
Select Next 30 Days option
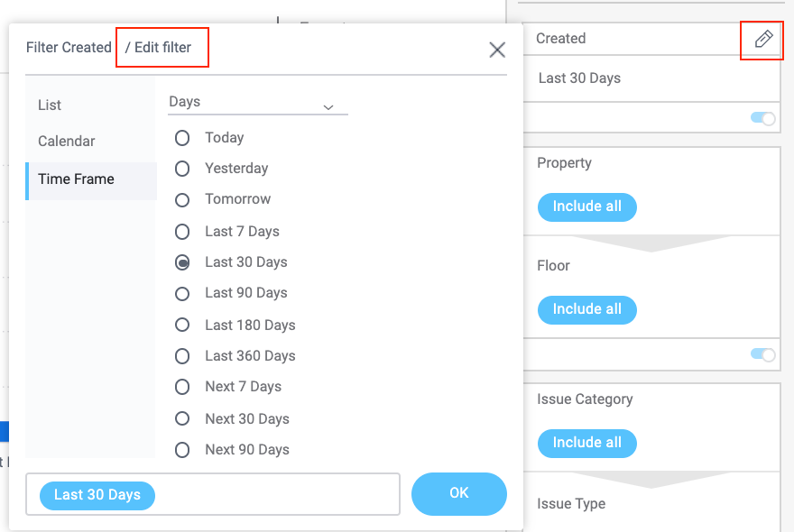(x=182, y=419)
